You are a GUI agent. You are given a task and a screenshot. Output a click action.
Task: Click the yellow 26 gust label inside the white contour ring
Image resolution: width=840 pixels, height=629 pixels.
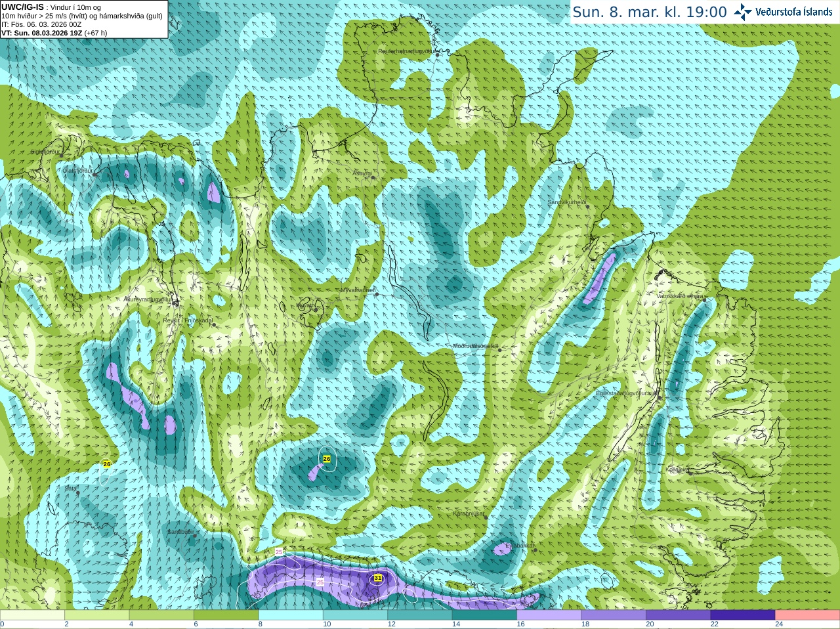(327, 459)
